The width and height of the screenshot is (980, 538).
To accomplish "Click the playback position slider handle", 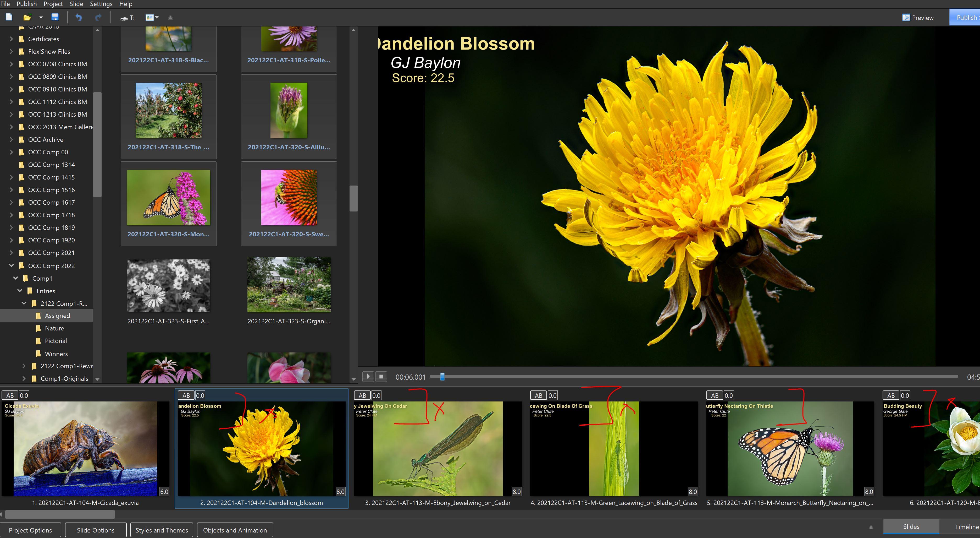I will tap(442, 377).
